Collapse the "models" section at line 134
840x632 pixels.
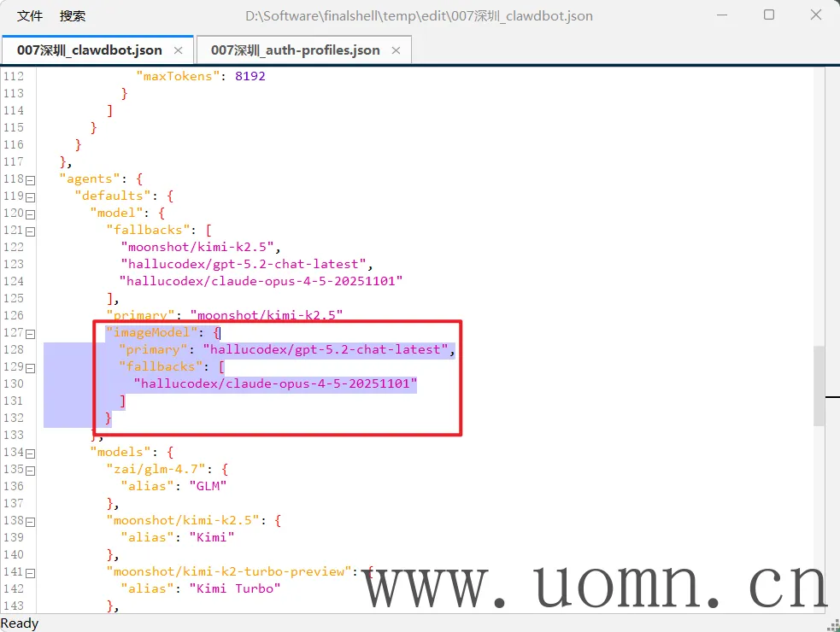click(31, 453)
